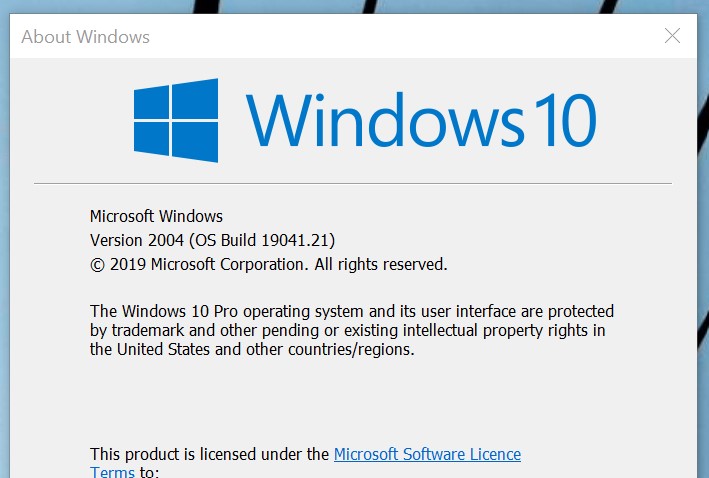This screenshot has width=709, height=478.
Task: Click the "by trademark and other pending" line
Action: click(x=347, y=330)
